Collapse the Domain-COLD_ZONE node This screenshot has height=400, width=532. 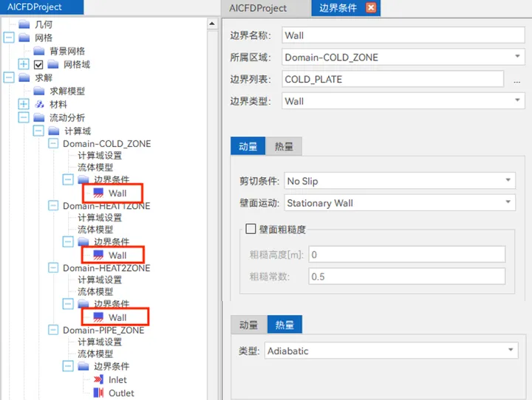tap(53, 143)
